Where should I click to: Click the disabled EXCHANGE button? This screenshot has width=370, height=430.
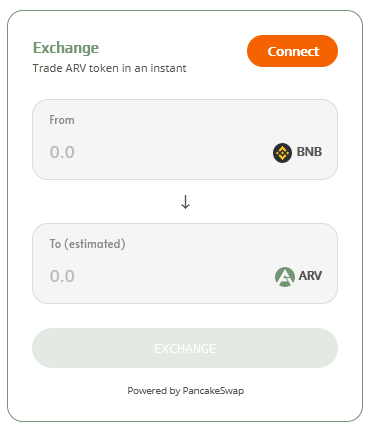[185, 348]
